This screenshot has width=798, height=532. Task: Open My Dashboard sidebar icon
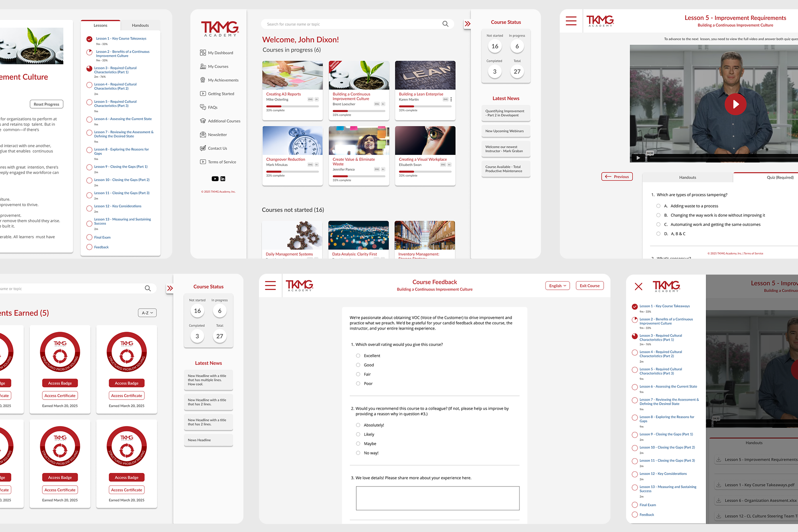203,53
